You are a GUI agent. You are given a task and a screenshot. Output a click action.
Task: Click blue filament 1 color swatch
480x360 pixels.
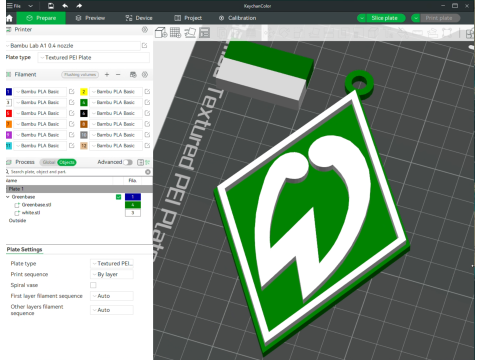point(9,92)
